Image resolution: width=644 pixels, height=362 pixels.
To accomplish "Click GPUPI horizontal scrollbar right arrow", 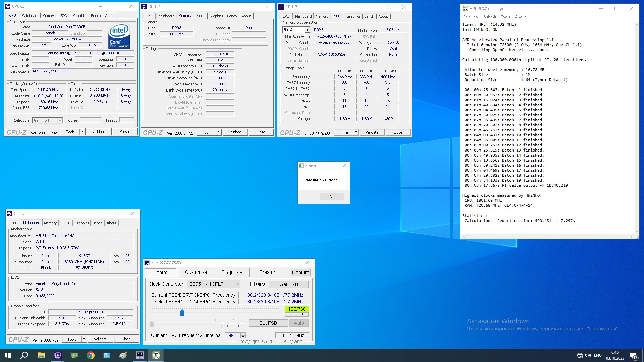I will click(631, 237).
